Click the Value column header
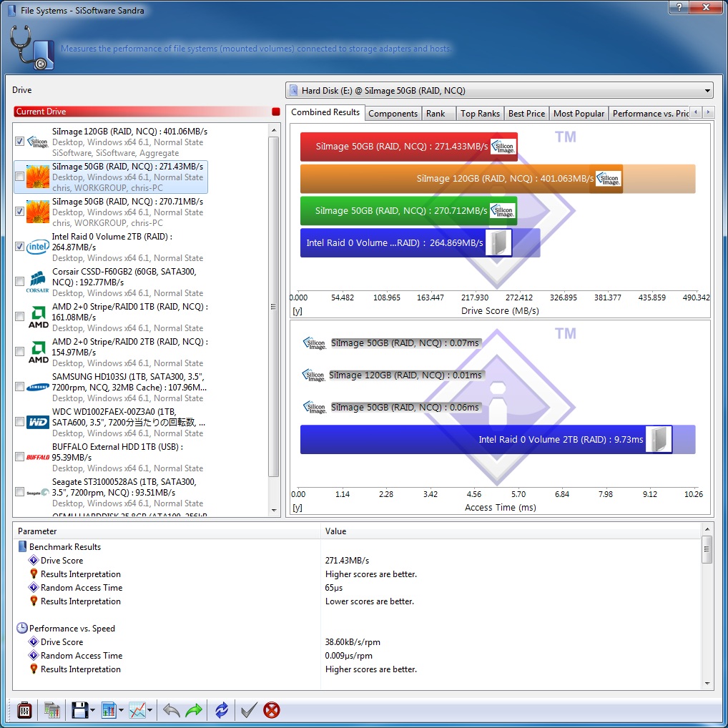Viewport: 728px width, 728px height. (511, 531)
